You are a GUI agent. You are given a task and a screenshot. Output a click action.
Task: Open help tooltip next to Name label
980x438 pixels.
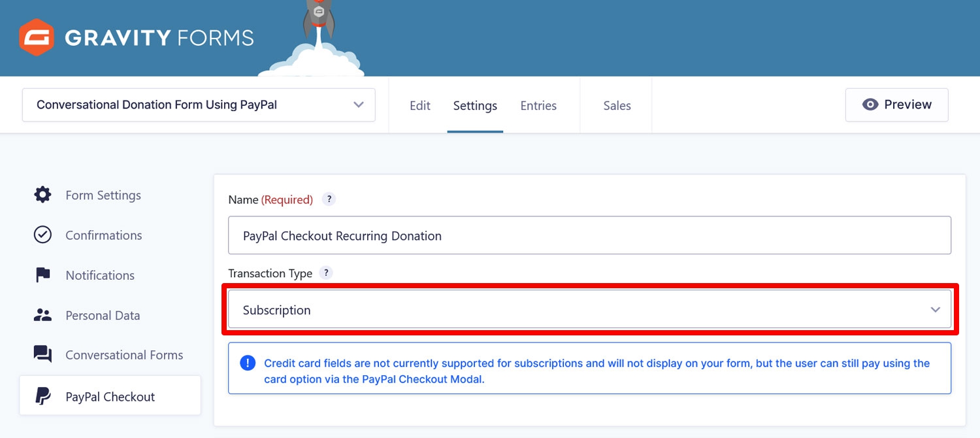329,199
